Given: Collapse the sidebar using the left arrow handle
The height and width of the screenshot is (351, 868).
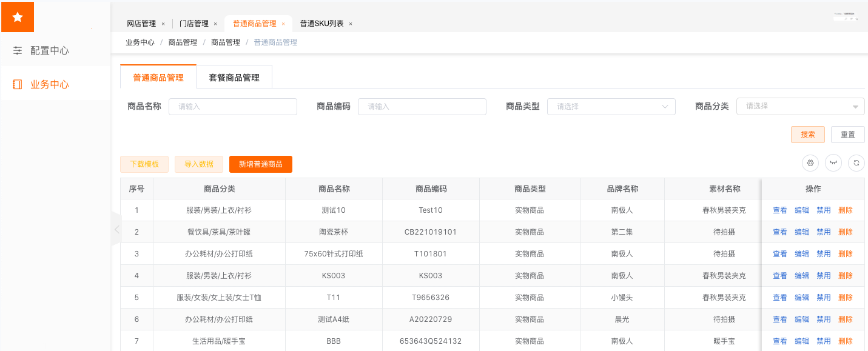Looking at the screenshot, I should point(116,229).
